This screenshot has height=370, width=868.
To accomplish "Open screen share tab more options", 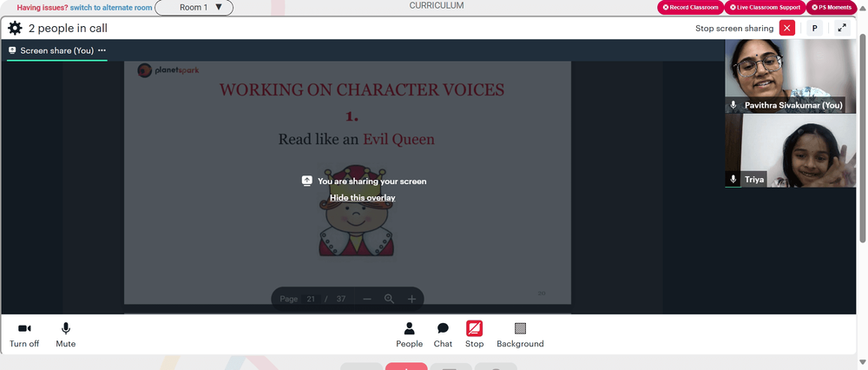I will (x=102, y=50).
